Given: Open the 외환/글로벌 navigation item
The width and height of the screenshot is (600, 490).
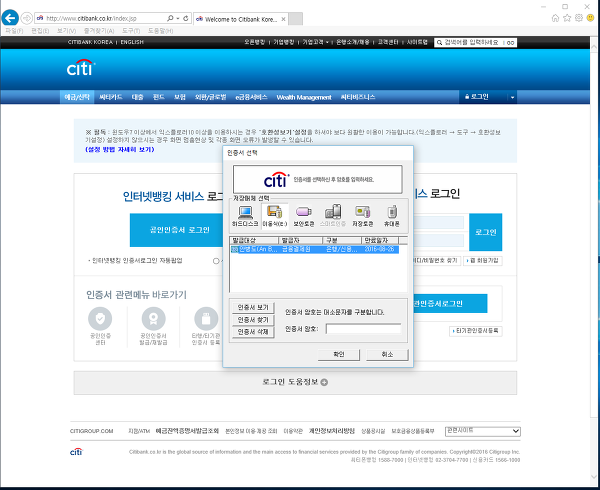Looking at the screenshot, I should (210, 97).
